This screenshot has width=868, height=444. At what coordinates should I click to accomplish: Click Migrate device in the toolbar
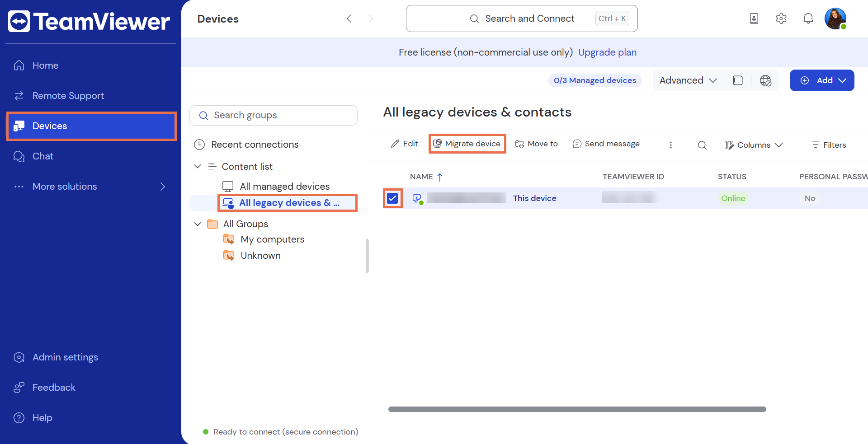467,144
